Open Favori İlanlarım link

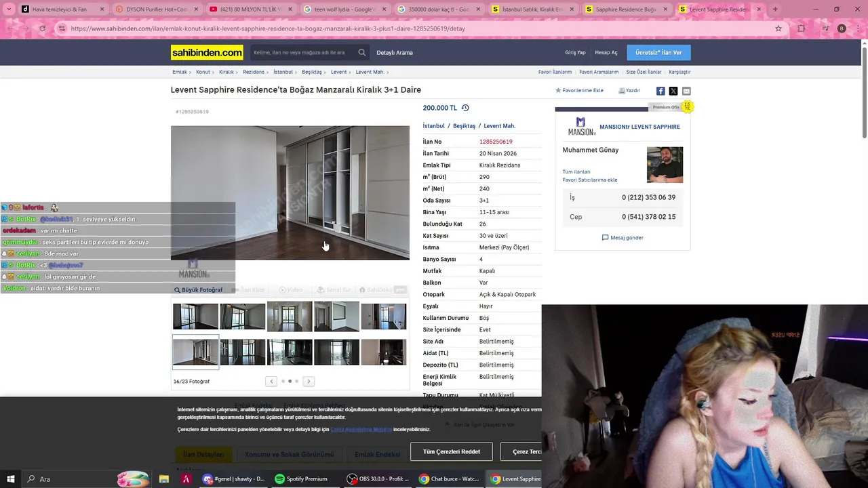(555, 72)
